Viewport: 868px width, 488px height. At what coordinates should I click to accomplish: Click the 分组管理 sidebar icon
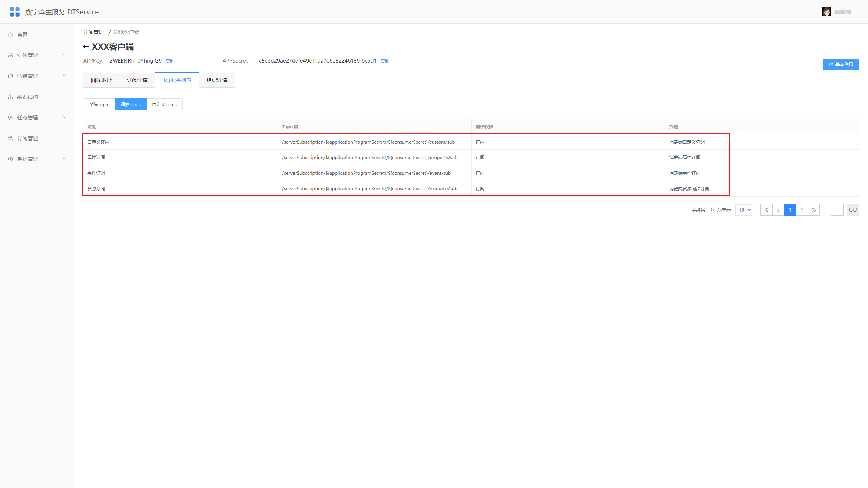coord(10,76)
